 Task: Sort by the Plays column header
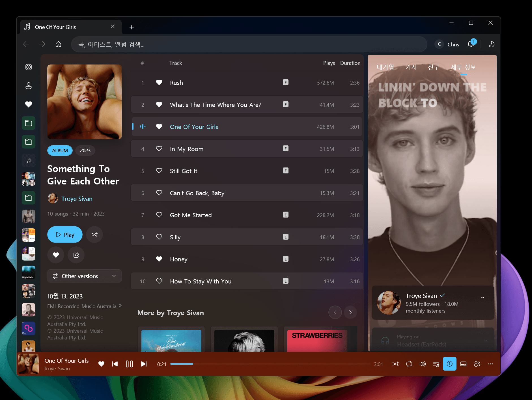pyautogui.click(x=329, y=63)
